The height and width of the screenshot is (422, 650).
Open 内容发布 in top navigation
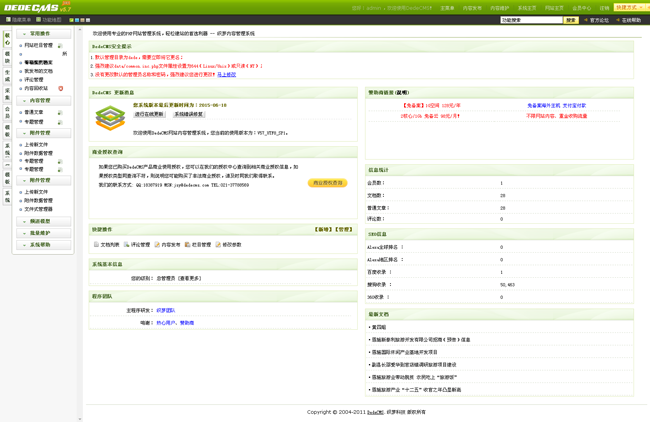[x=472, y=8]
